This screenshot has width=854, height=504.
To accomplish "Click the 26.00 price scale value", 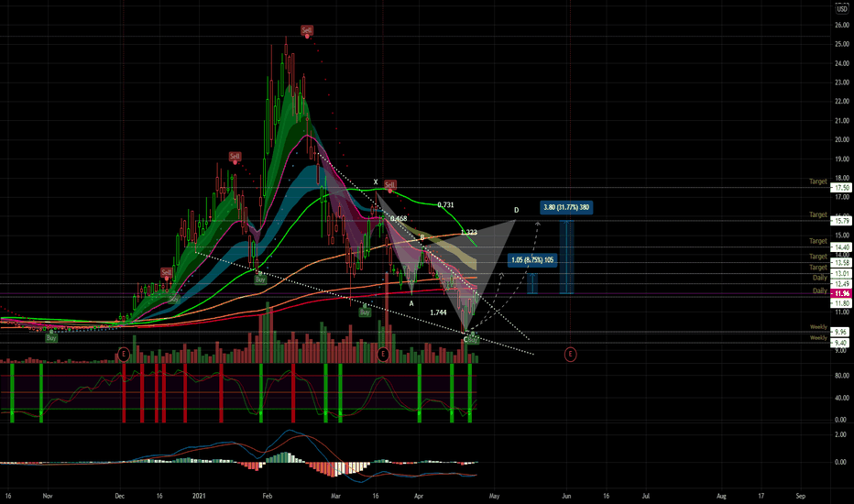I will point(842,25).
